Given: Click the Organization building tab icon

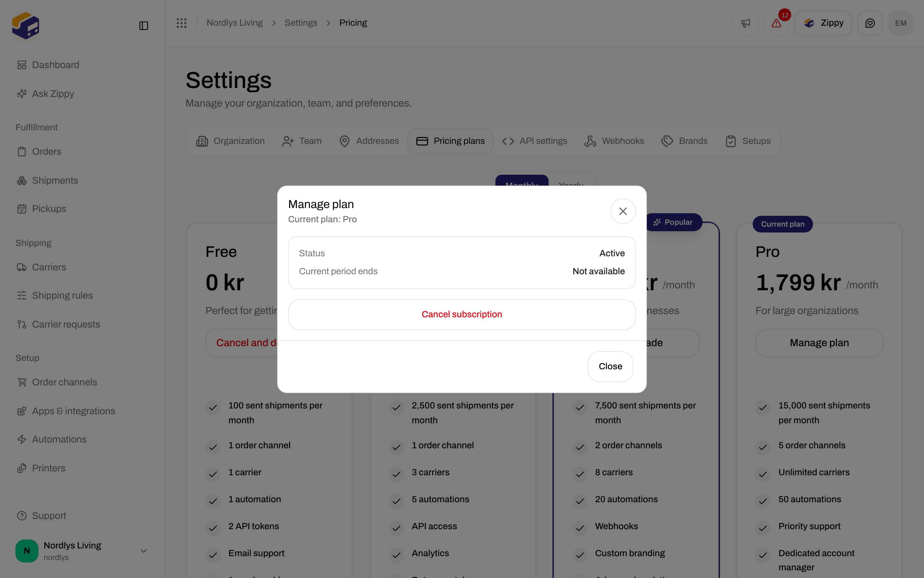Looking at the screenshot, I should pos(202,141).
